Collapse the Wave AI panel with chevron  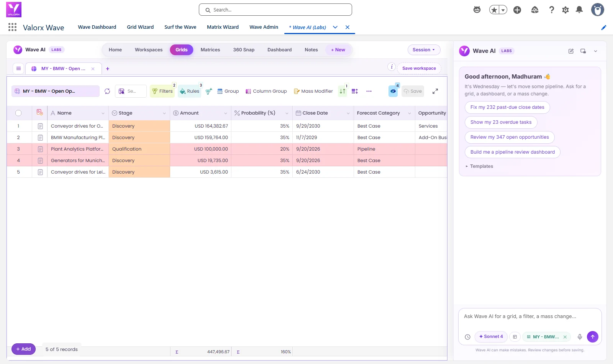pos(595,51)
